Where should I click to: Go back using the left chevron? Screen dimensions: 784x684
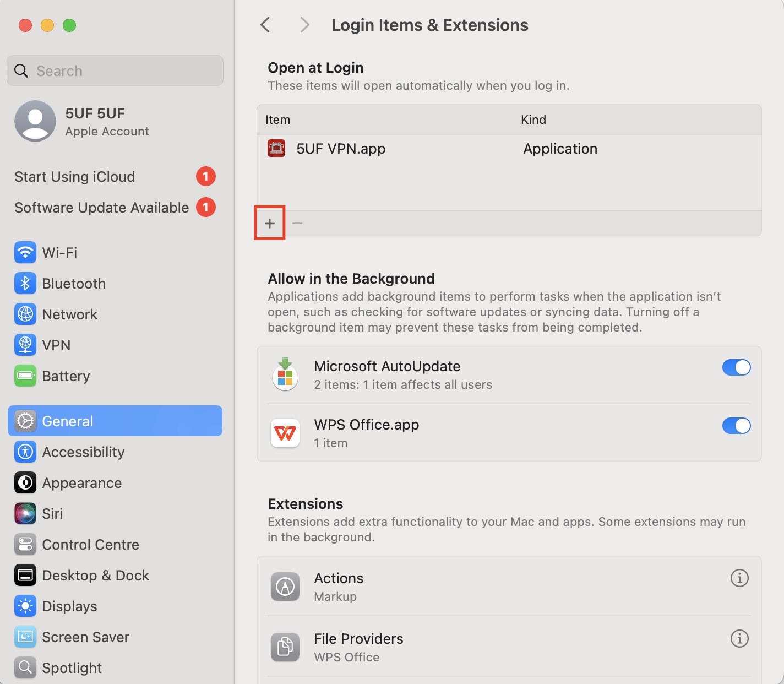[265, 25]
